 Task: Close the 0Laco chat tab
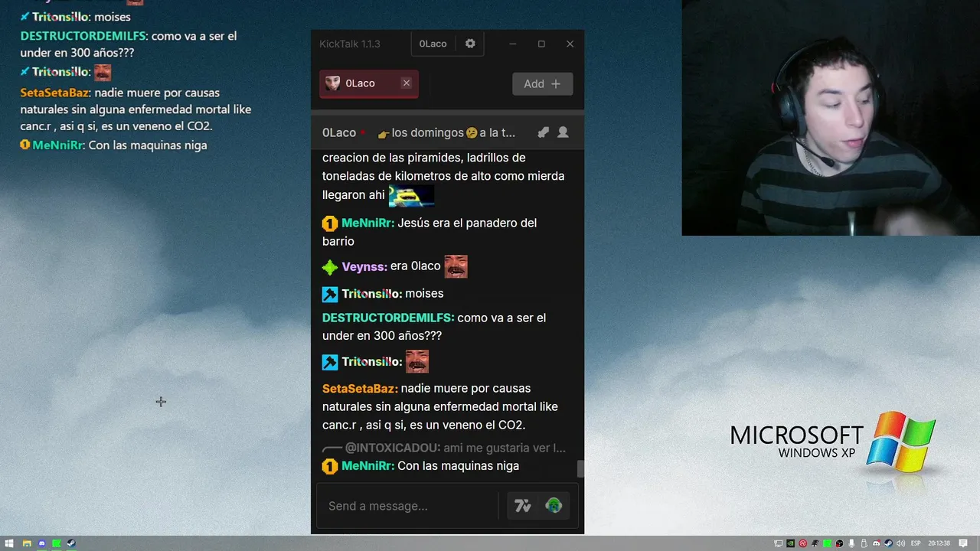[x=407, y=83]
